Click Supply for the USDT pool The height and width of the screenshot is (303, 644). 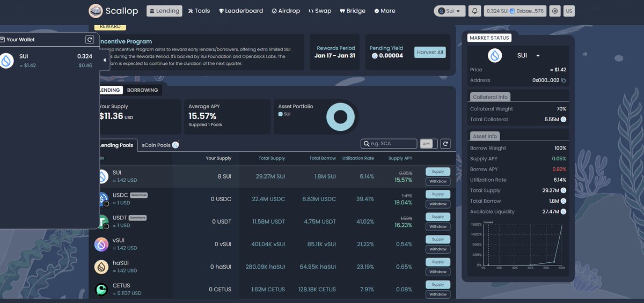point(438,217)
